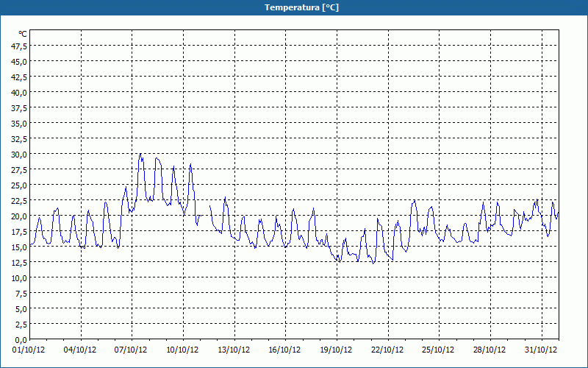
Task: Click the 10/10/12 date label
Action: point(182,350)
